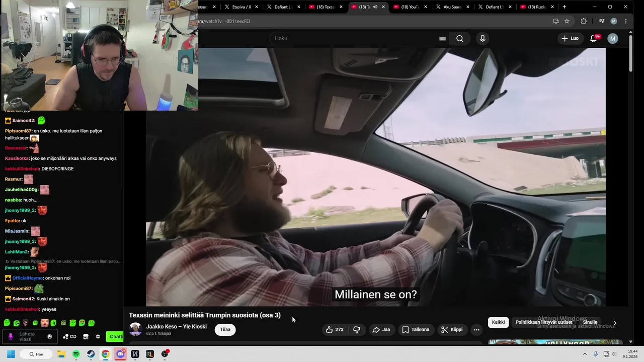
Task: Select the Kaikki filter chip
Action: (498, 322)
